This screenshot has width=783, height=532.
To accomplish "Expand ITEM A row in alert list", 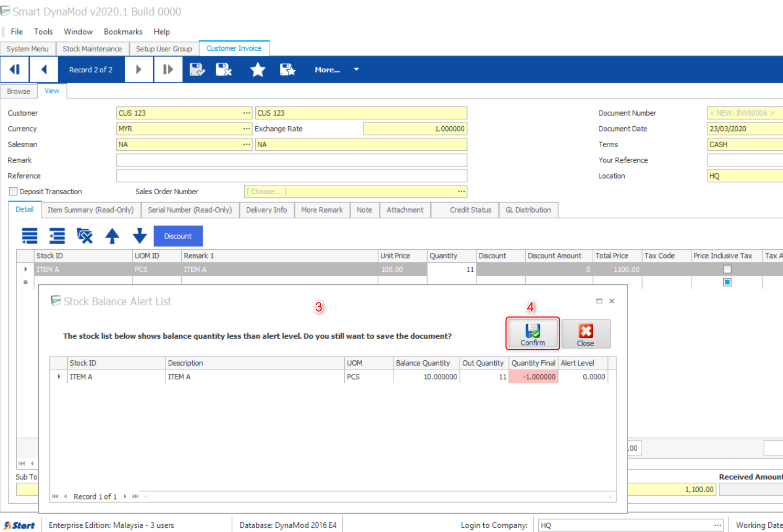I will pyautogui.click(x=59, y=376).
